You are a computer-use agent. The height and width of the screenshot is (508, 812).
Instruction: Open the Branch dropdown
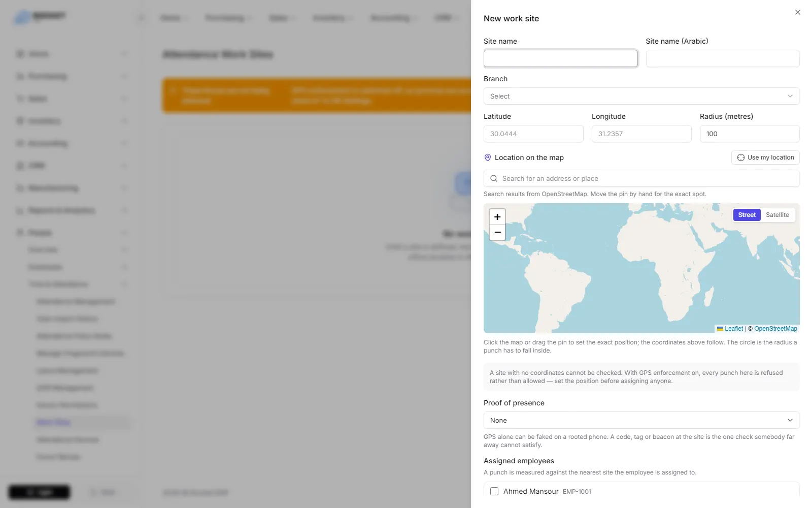pos(641,96)
